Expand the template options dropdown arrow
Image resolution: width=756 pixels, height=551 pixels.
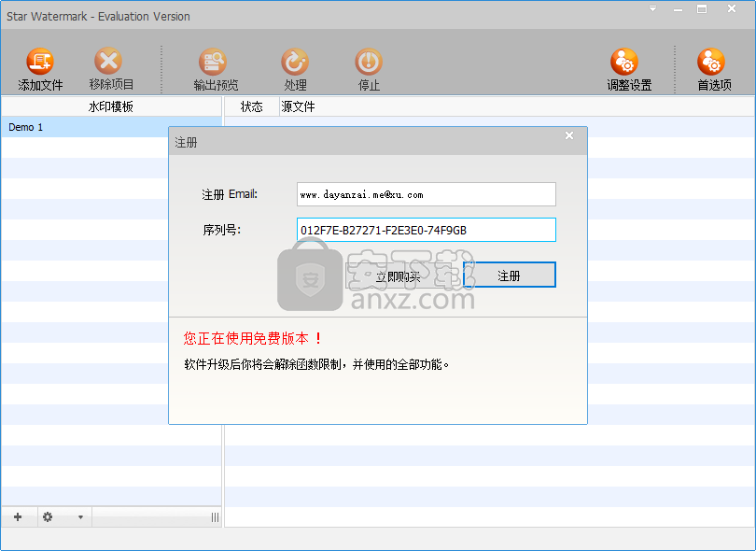pyautogui.click(x=80, y=517)
